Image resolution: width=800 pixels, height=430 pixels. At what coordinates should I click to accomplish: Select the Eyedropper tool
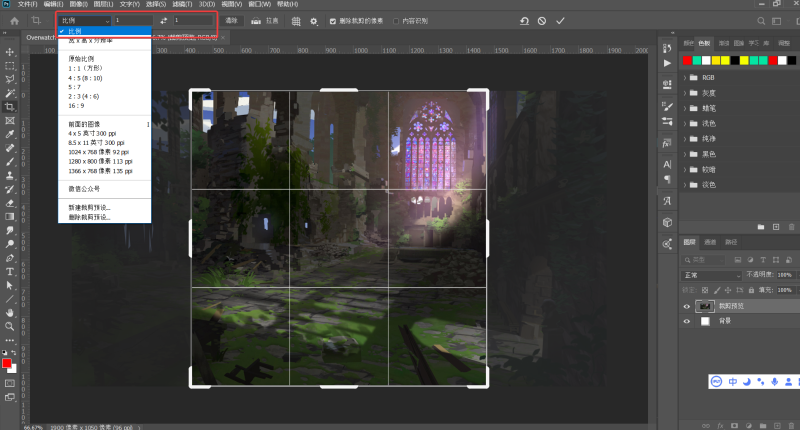(10, 135)
